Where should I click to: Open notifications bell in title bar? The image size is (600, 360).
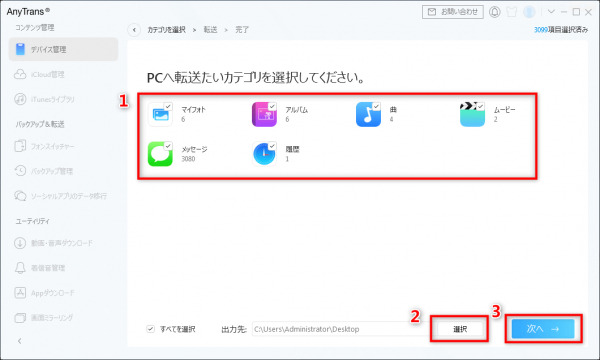(494, 12)
